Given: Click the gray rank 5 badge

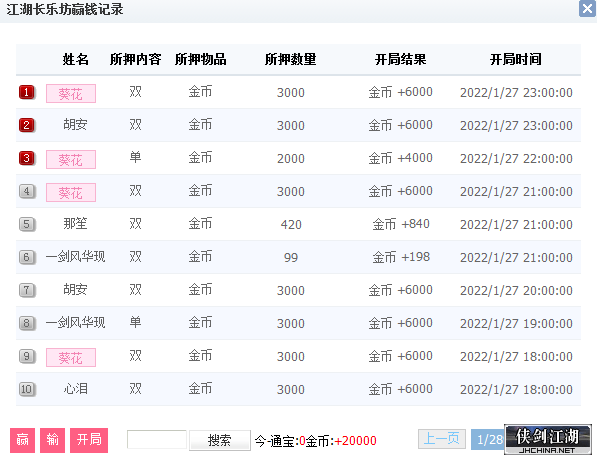Looking at the screenshot, I should click(27, 224).
